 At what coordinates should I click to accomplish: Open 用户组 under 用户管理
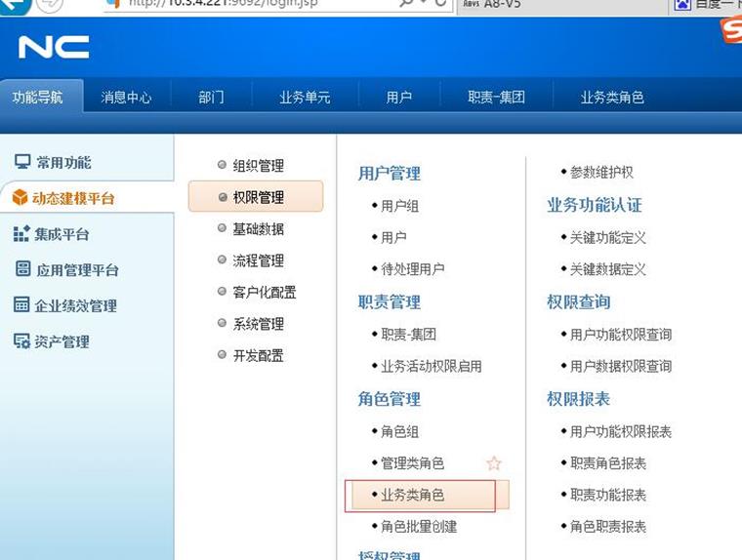pyautogui.click(x=399, y=206)
